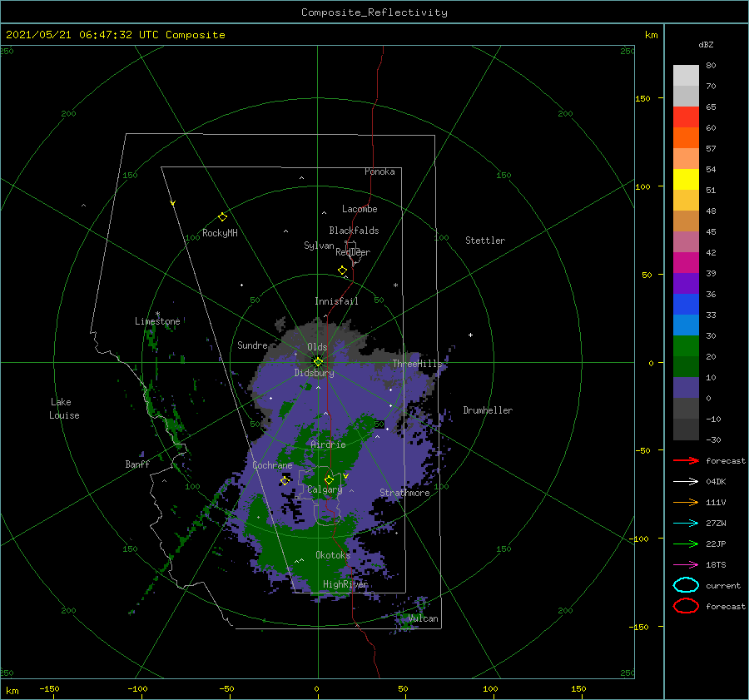This screenshot has width=749, height=700.
Task: Click the Banff town label
Action: (x=137, y=464)
